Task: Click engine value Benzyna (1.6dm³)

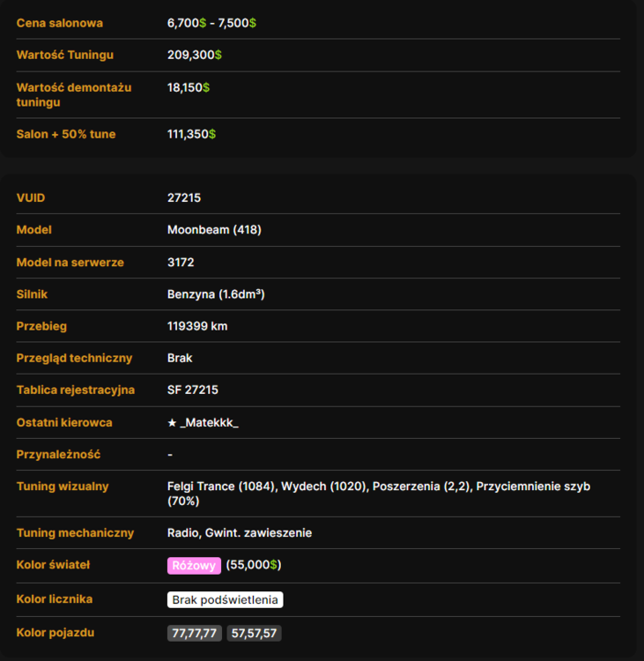Action: (216, 294)
